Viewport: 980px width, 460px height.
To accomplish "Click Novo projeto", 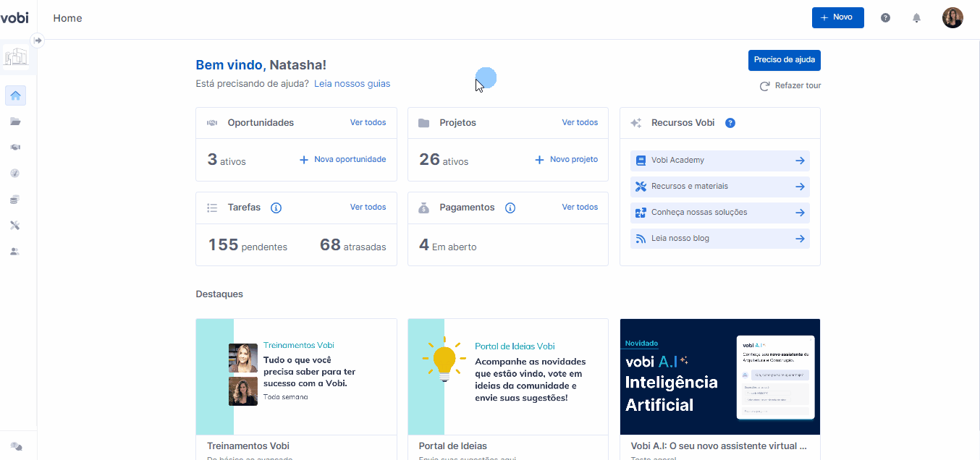I will (566, 159).
